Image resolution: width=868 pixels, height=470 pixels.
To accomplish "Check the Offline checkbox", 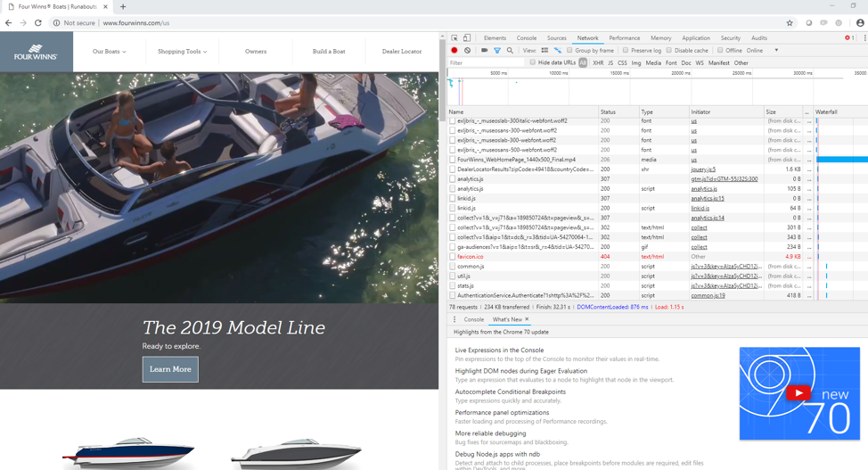I will (720, 51).
